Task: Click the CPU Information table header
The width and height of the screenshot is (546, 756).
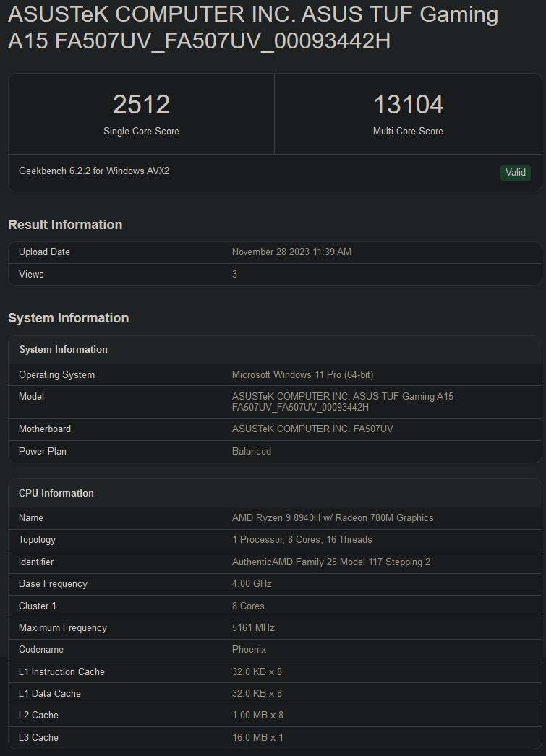Action: pos(275,493)
